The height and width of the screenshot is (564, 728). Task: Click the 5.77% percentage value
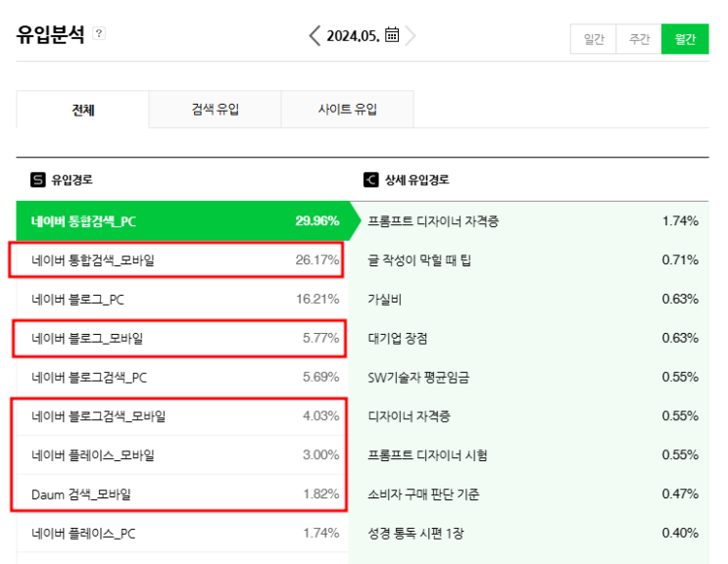[320, 338]
